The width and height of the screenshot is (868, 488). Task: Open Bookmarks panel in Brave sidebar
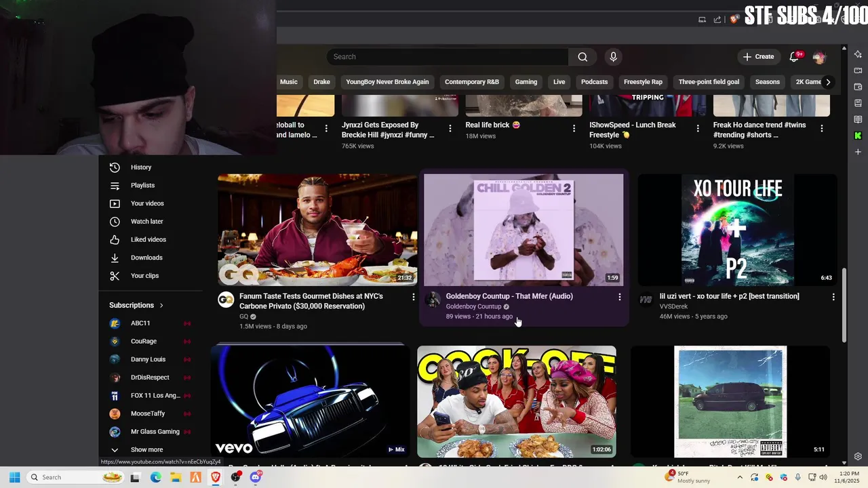click(858, 103)
